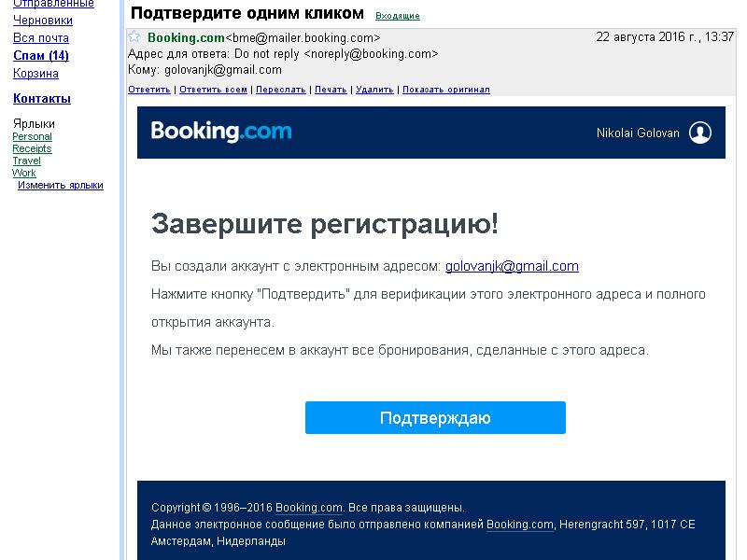Click Ответить всем link
The height and width of the screenshot is (560, 747).
[214, 90]
